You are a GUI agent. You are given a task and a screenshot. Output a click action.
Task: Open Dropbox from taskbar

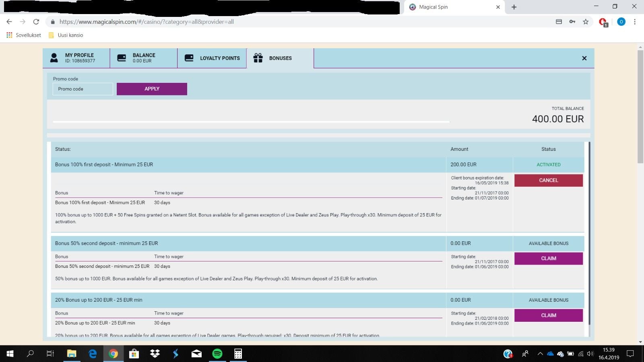pyautogui.click(x=155, y=354)
